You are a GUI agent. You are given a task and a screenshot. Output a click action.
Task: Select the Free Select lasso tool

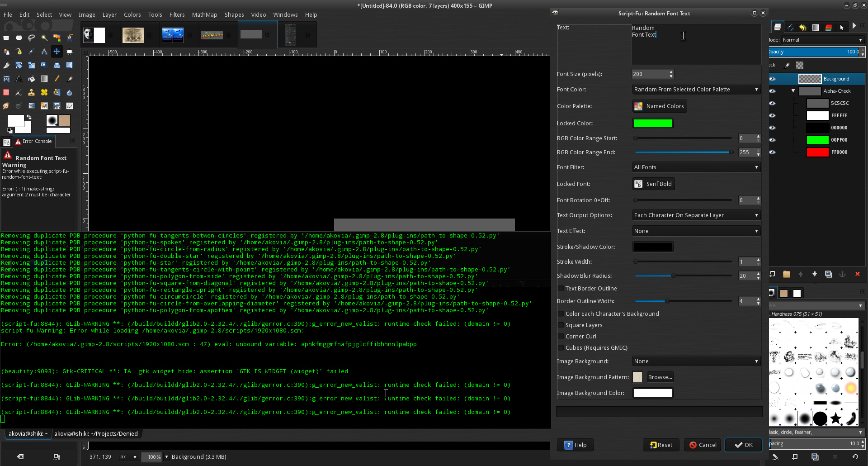(x=32, y=38)
